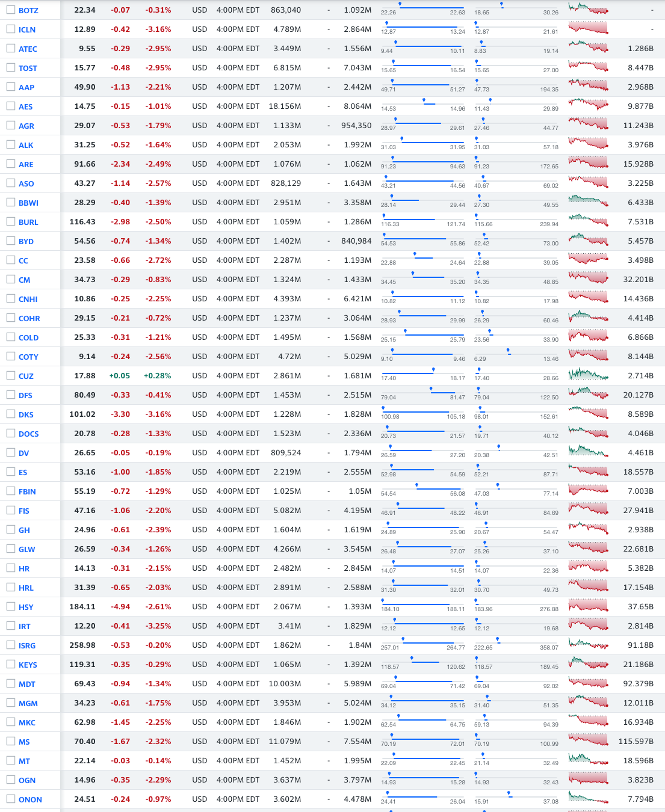The height and width of the screenshot is (812, 665).
Task: Click AGR average volume 954,350
Action: pos(356,126)
